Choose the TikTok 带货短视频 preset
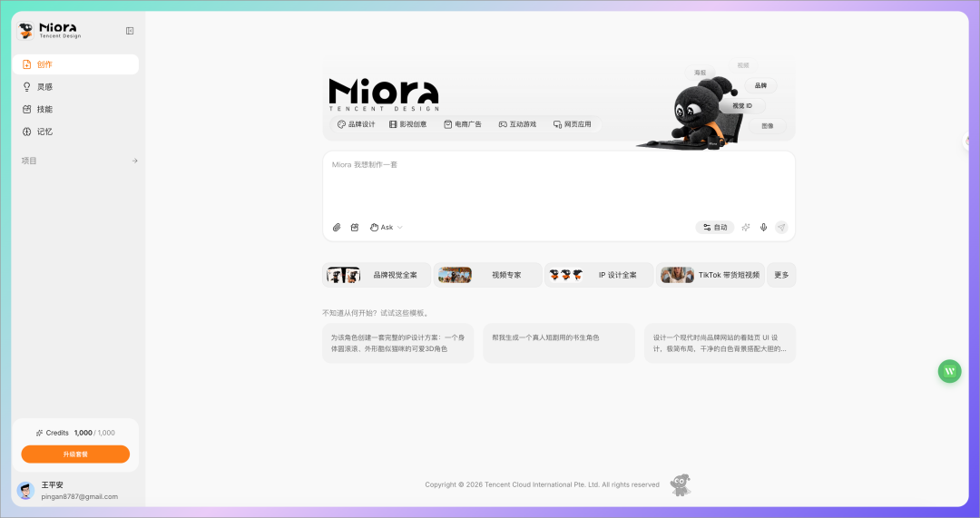980x518 pixels. (x=710, y=275)
